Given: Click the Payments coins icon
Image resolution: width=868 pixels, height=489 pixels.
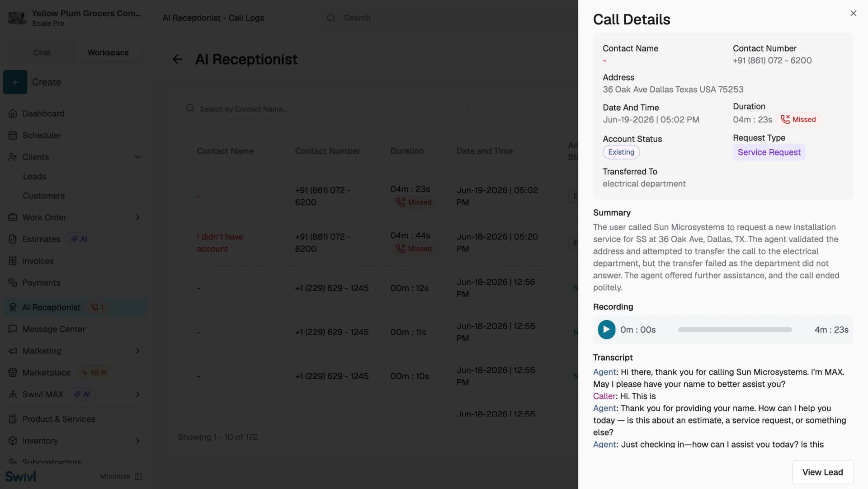Looking at the screenshot, I should tap(13, 282).
